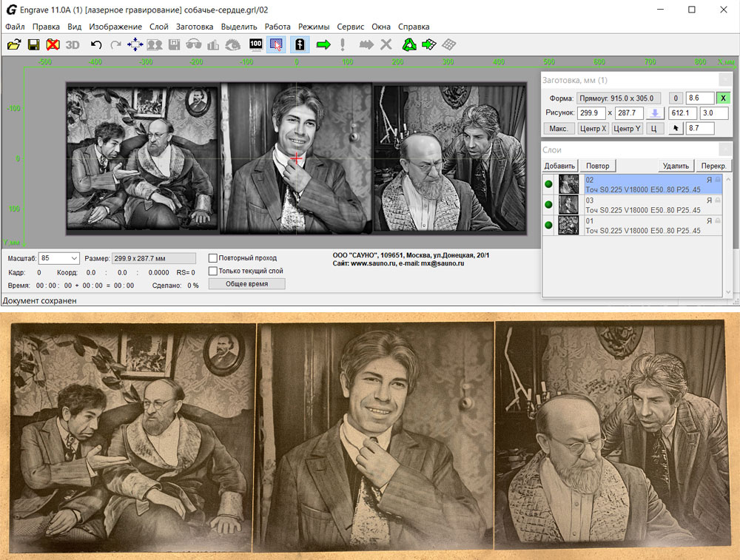Click the open file folder icon

[x=13, y=44]
